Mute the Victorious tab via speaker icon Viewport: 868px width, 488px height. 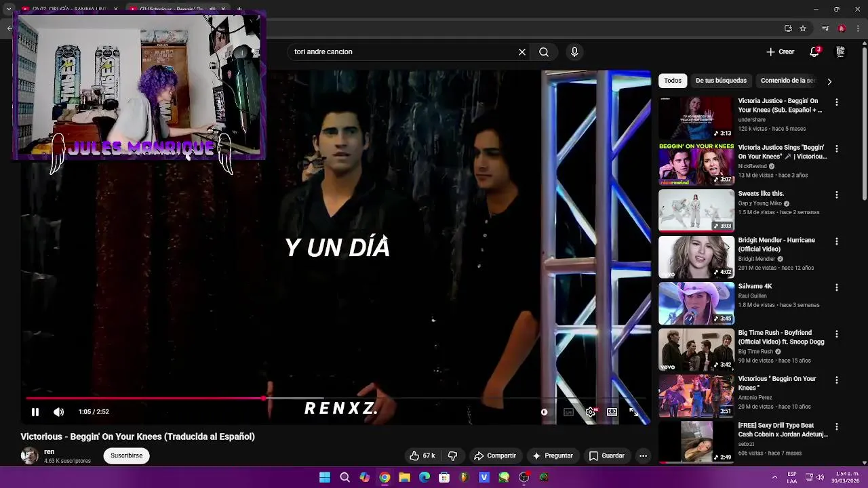[212, 9]
